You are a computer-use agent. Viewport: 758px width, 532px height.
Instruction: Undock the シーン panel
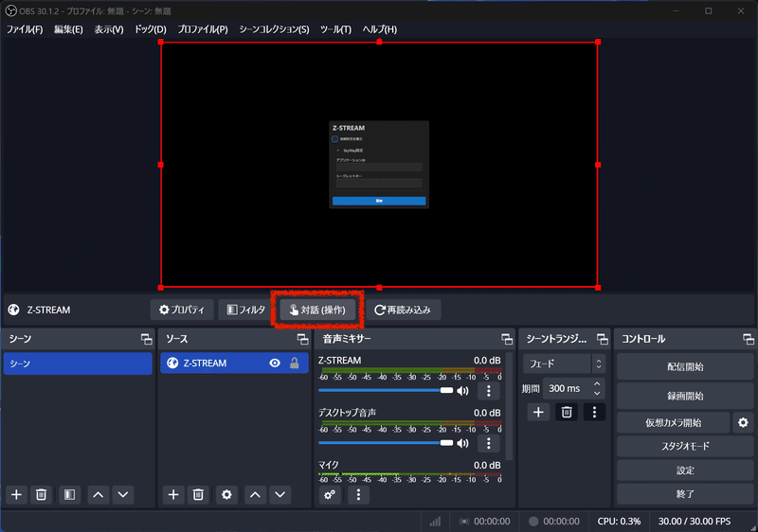point(146,340)
